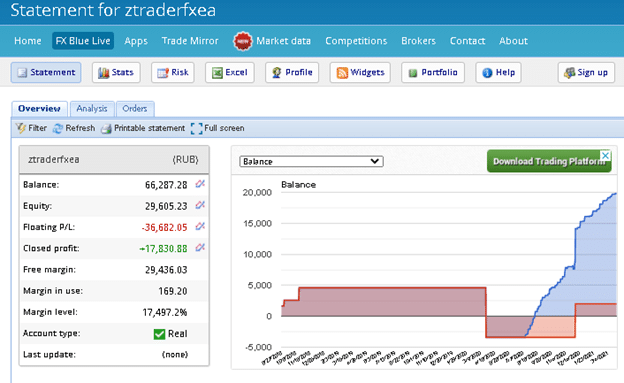Click the red NEW badge icon
The width and height of the screenshot is (624, 383).
pyautogui.click(x=243, y=41)
